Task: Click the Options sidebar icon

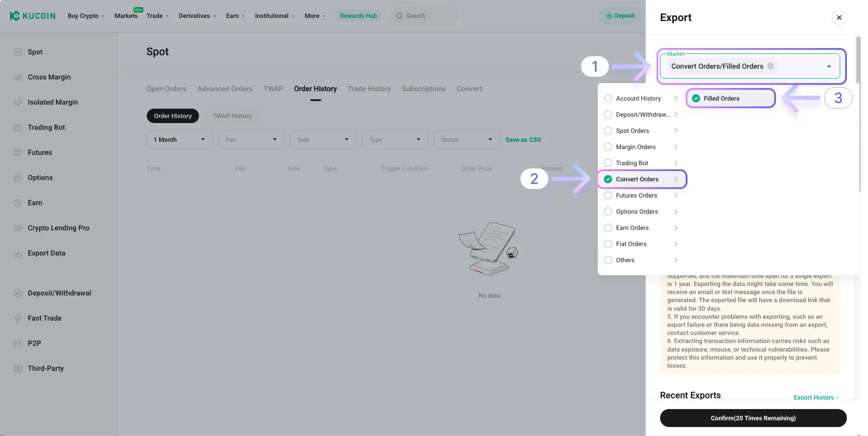Action: tap(18, 178)
